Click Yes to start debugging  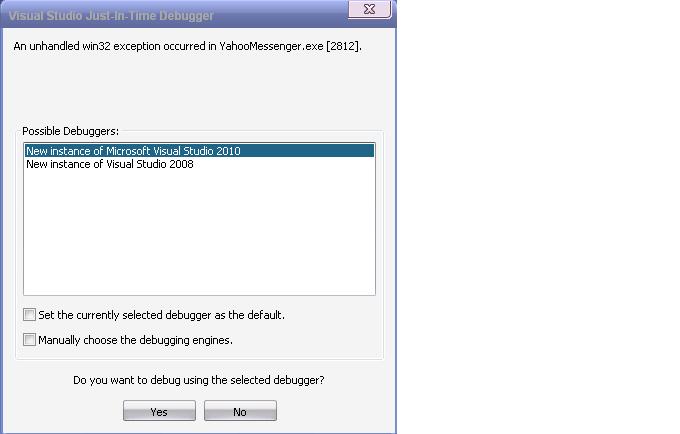tap(159, 411)
